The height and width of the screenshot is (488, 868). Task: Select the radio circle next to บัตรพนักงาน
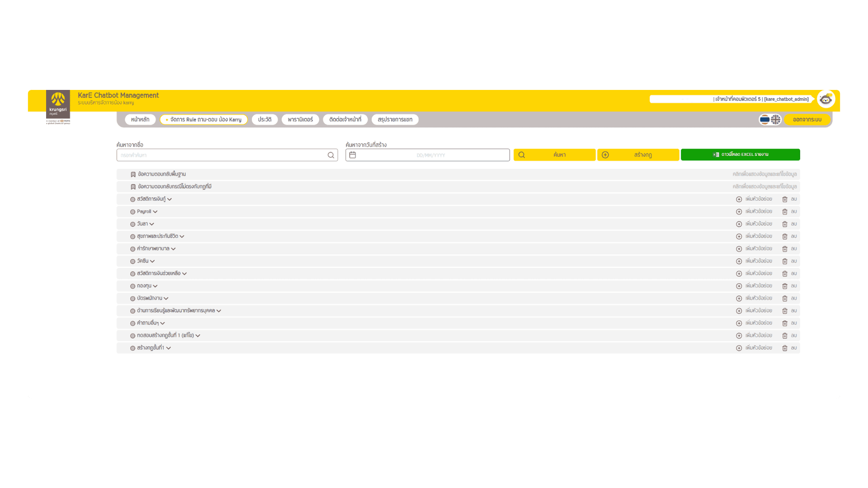click(x=132, y=298)
